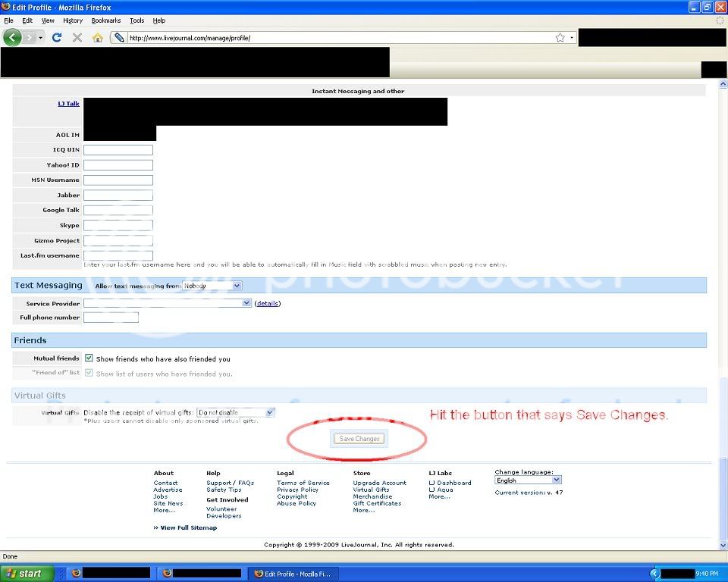Image resolution: width=728 pixels, height=582 pixels.
Task: Click the Home icon in toolbar
Action: pos(98,37)
